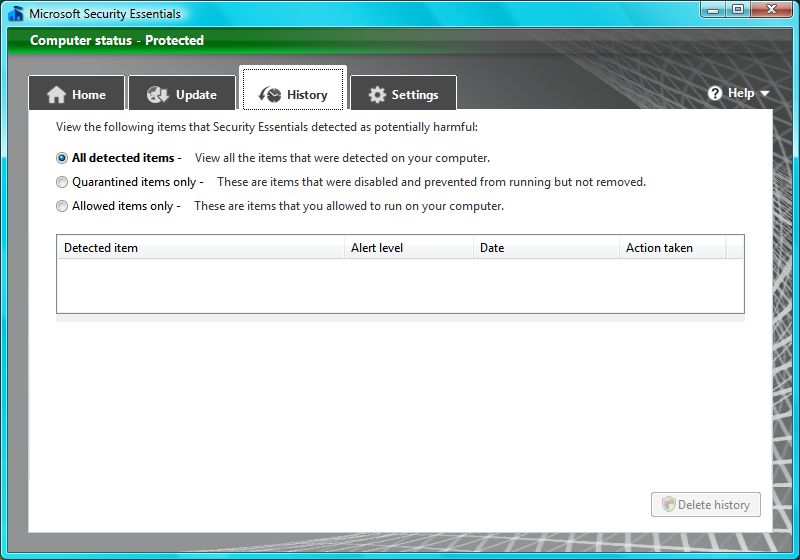This screenshot has height=560, width=800.
Task: Open the Help menu label
Action: [741, 93]
